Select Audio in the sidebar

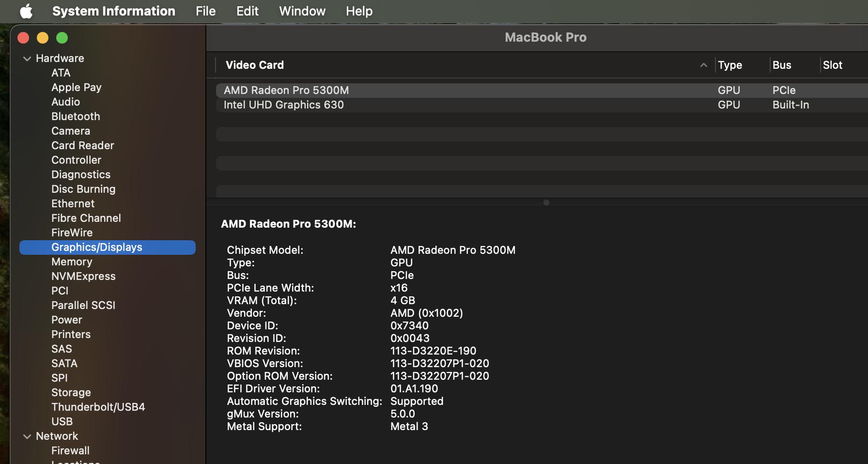[x=66, y=102]
